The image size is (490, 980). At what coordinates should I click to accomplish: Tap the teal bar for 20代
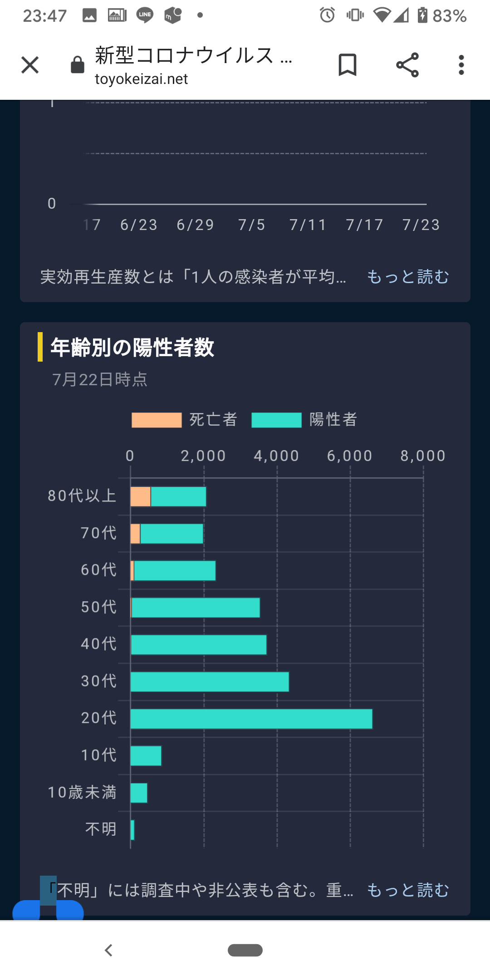point(251,719)
